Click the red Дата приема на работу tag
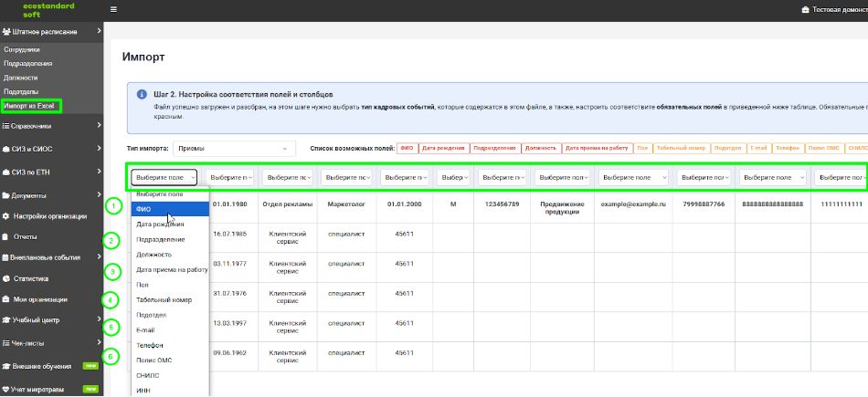868x397 pixels. coord(598,148)
